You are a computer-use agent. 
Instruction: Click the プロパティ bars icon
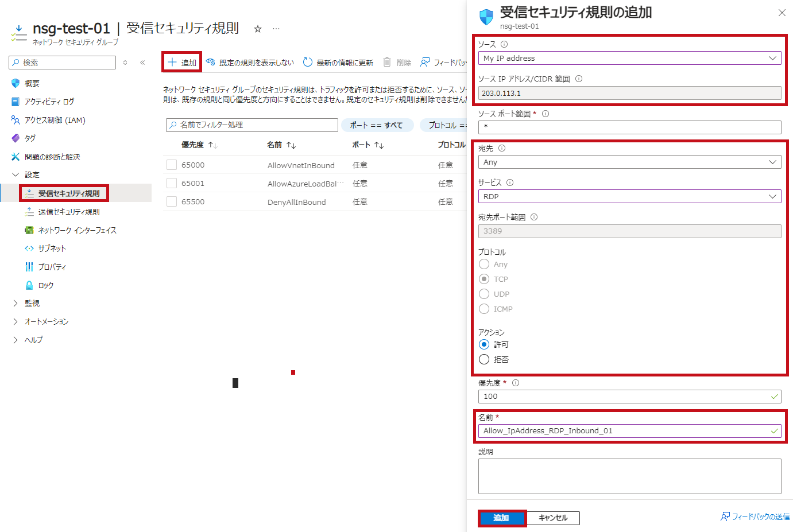[x=29, y=267]
